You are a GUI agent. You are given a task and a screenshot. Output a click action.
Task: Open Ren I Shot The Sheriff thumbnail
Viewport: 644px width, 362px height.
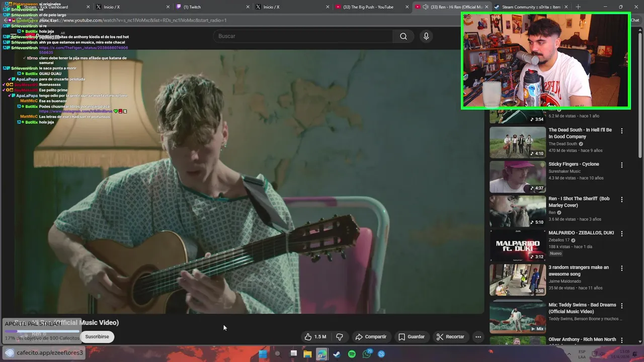(x=518, y=211)
